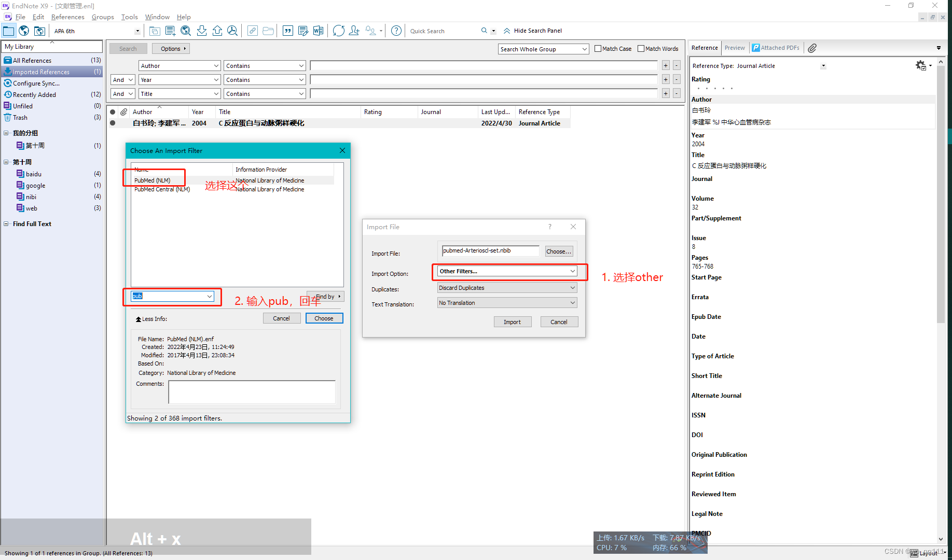Select the baidu group in sidebar
The height and width of the screenshot is (560, 952).
click(34, 174)
